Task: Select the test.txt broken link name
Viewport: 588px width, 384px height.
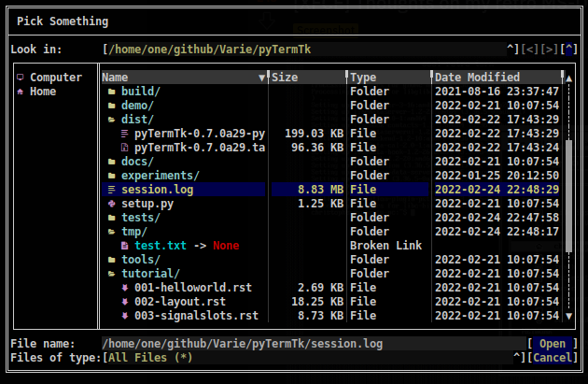Action: (161, 246)
